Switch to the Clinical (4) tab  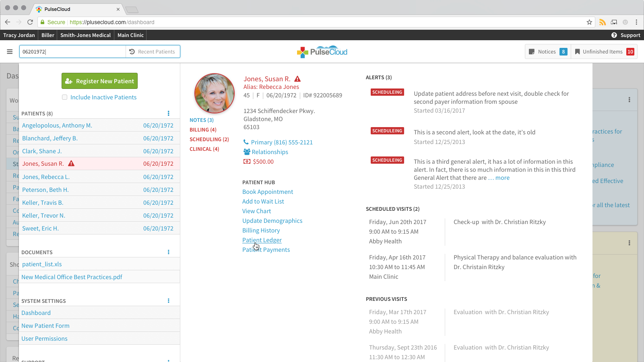[x=204, y=149]
